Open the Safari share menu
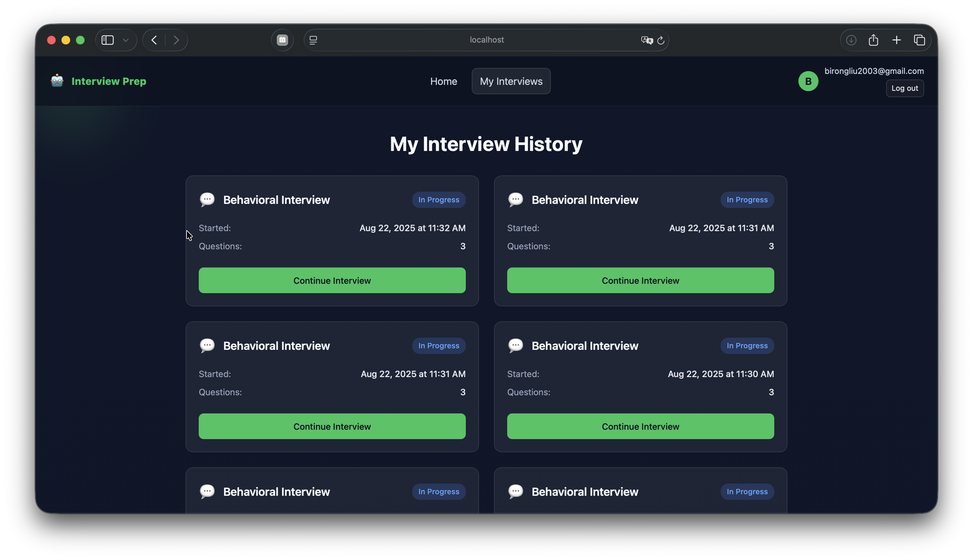The image size is (973, 560). point(873,40)
